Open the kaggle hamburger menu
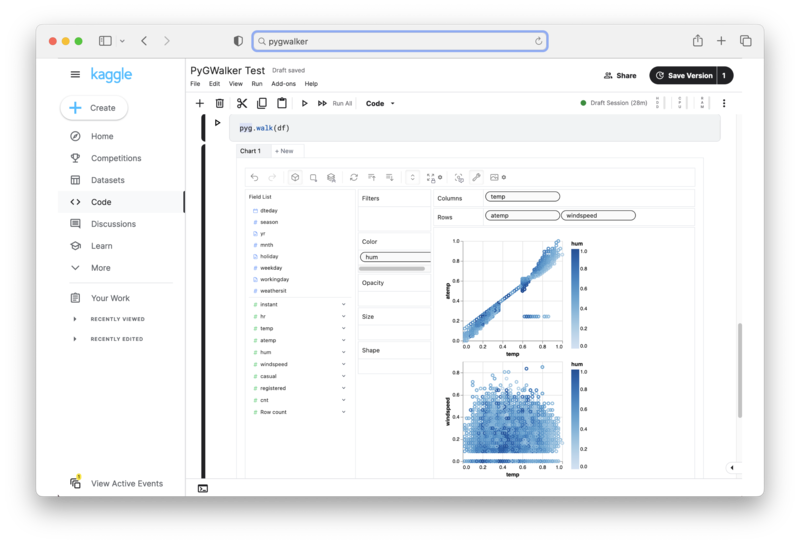Image resolution: width=800 pixels, height=544 pixels. click(x=75, y=75)
